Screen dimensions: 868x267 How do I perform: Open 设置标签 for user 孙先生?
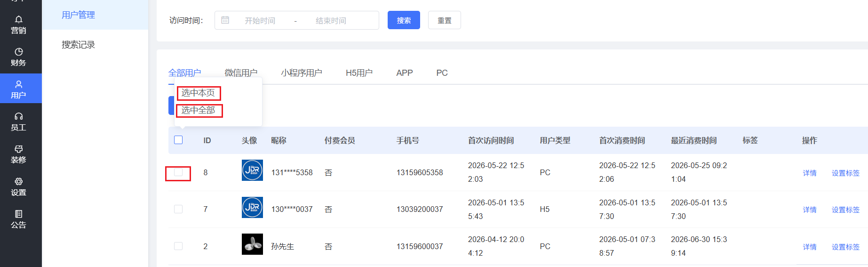coord(845,247)
